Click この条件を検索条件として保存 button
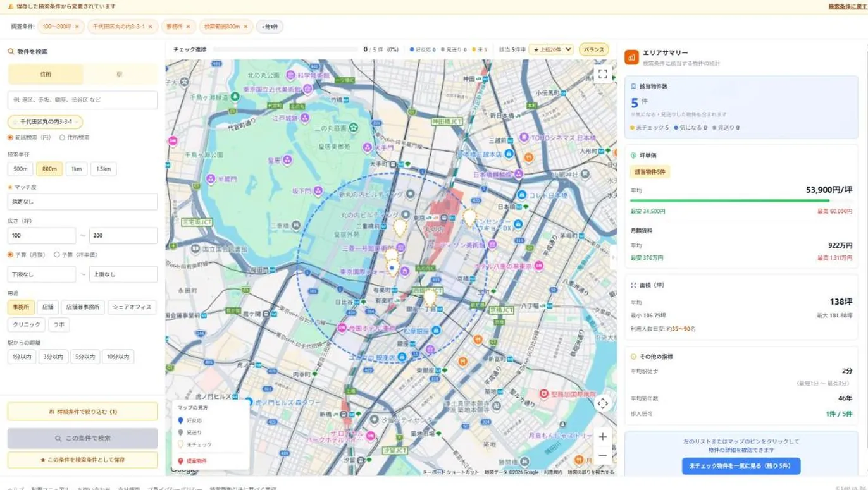868x490 pixels. pos(82,460)
